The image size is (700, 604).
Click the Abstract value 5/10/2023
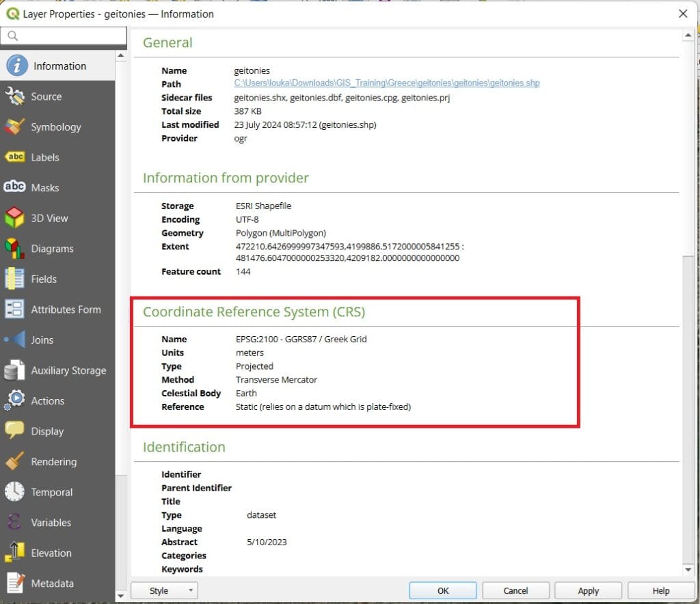(267, 542)
